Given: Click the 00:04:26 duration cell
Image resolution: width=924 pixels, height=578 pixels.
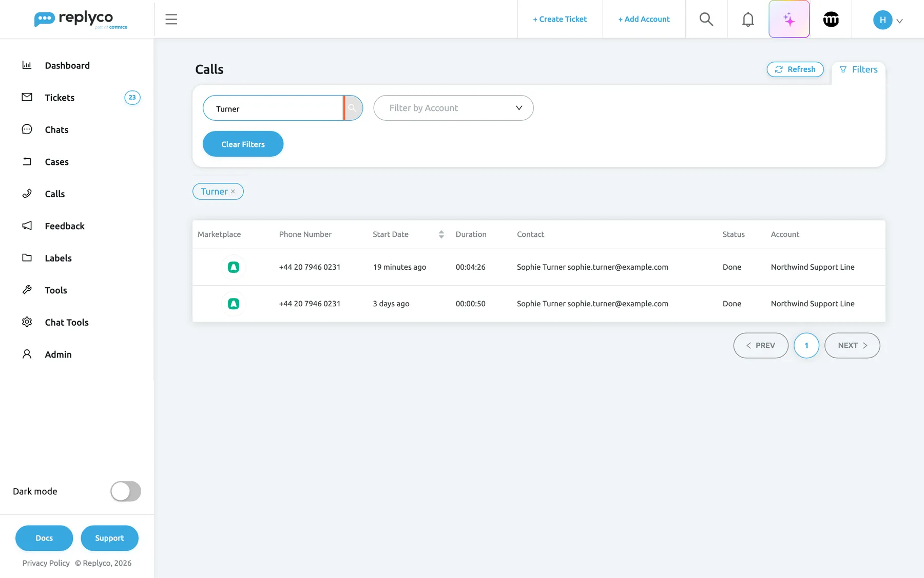Looking at the screenshot, I should 471,267.
